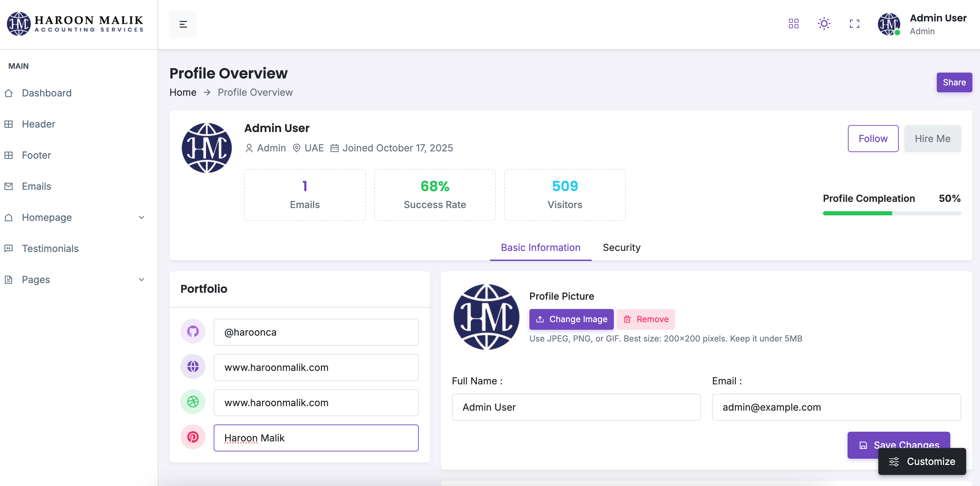Image resolution: width=980 pixels, height=486 pixels.
Task: Click the GitHub icon in Portfolio
Action: (193, 331)
